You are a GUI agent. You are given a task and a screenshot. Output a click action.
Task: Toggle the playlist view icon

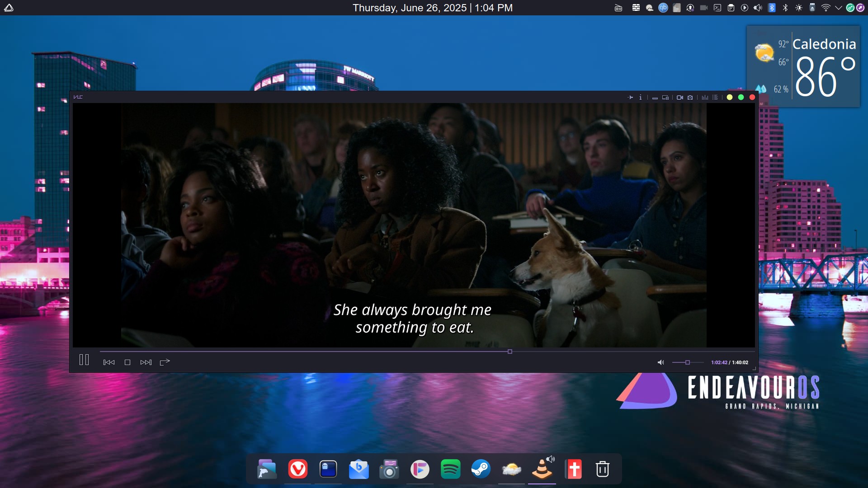click(x=715, y=97)
